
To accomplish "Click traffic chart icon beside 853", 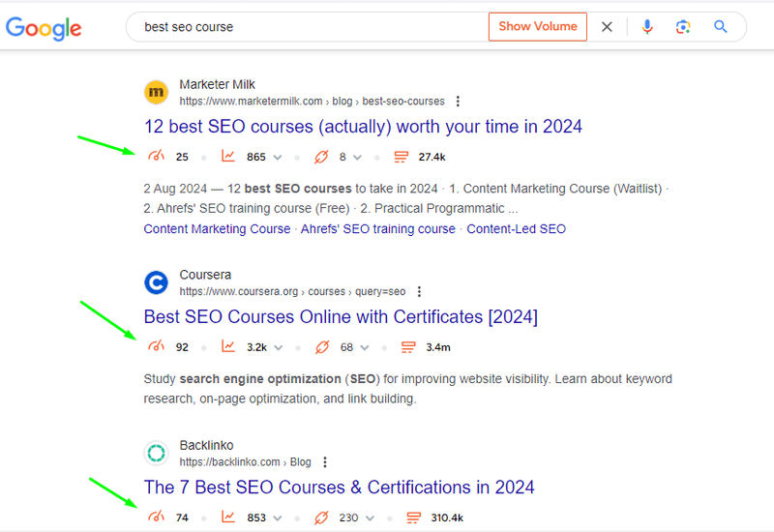I will click(x=228, y=517).
